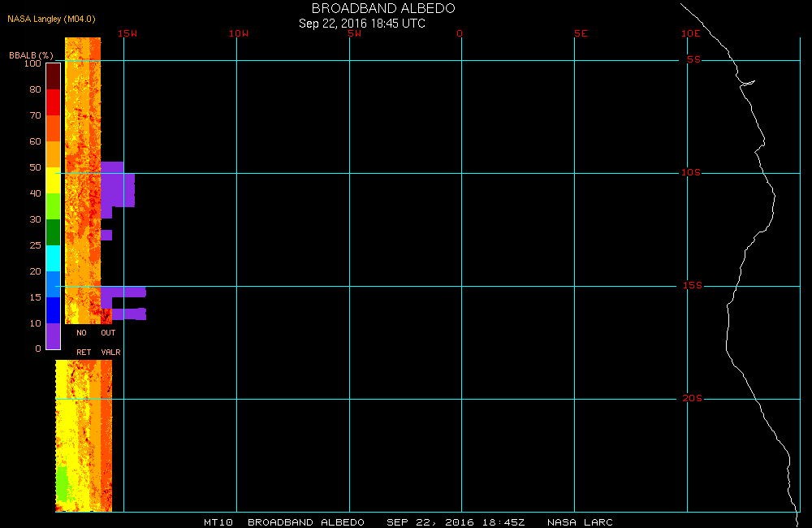The image size is (812, 528).
Task: Click the 20S latitude label
Action: tap(693, 399)
